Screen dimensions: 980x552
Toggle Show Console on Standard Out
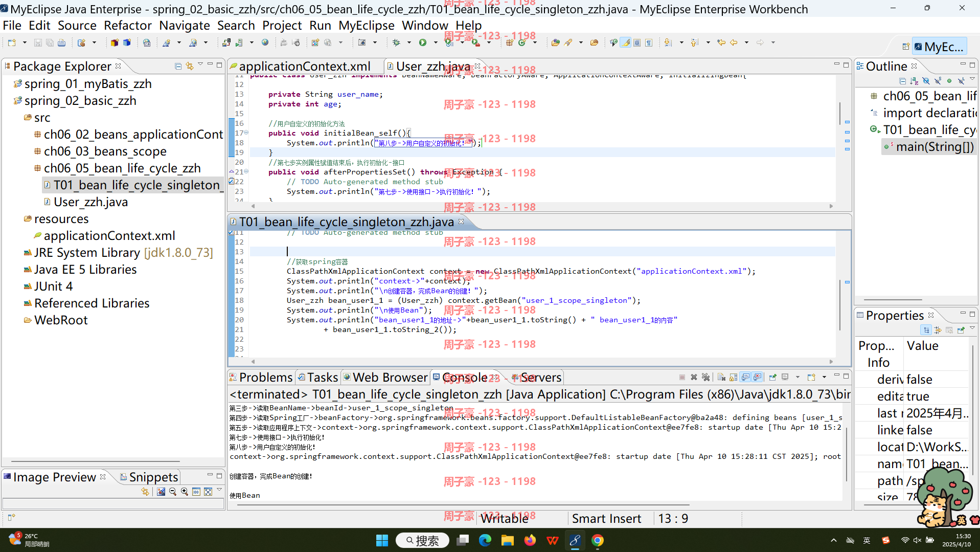[x=745, y=378]
